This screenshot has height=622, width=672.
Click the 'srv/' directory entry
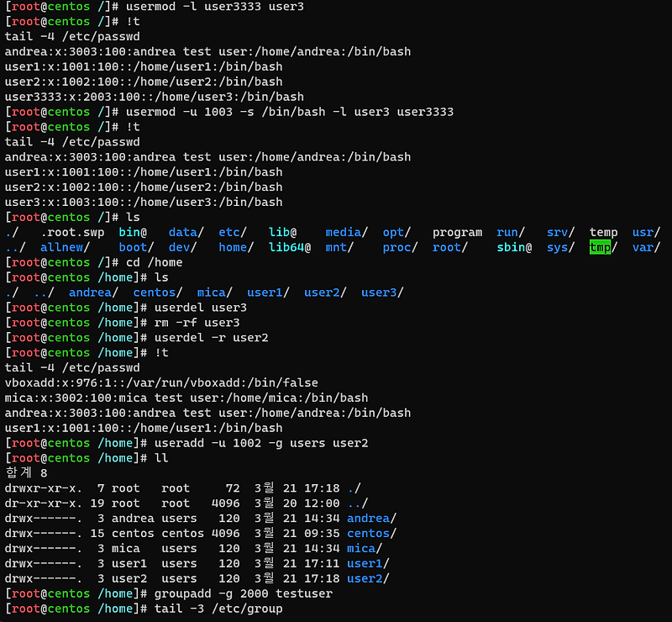pos(560,232)
